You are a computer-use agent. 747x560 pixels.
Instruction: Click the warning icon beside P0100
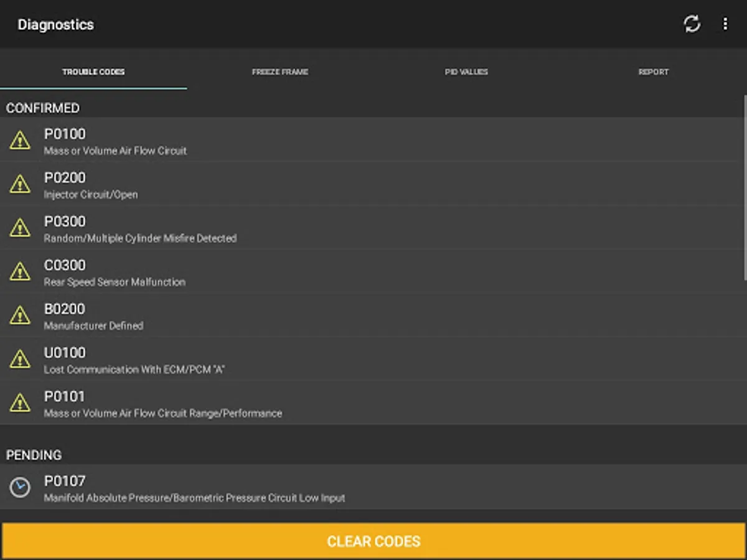20,140
